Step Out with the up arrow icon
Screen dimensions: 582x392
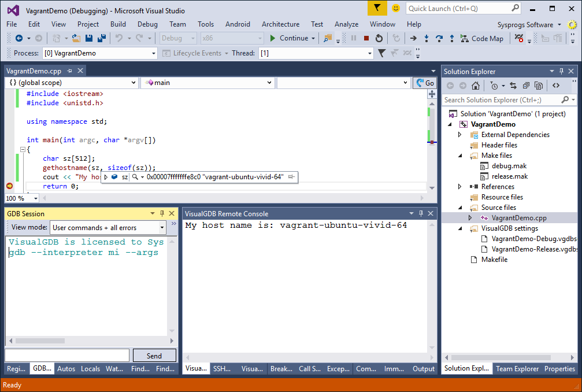(x=452, y=38)
